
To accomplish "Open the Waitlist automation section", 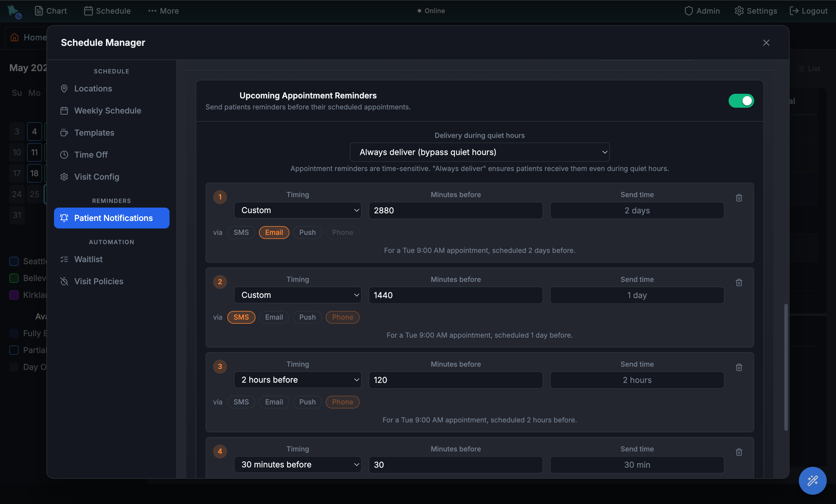I will click(112, 259).
